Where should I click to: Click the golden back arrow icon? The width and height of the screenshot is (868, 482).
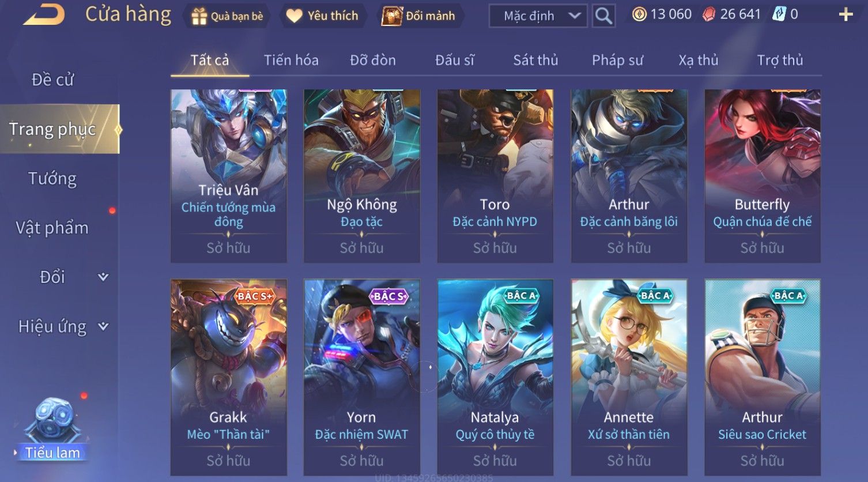pyautogui.click(x=44, y=14)
